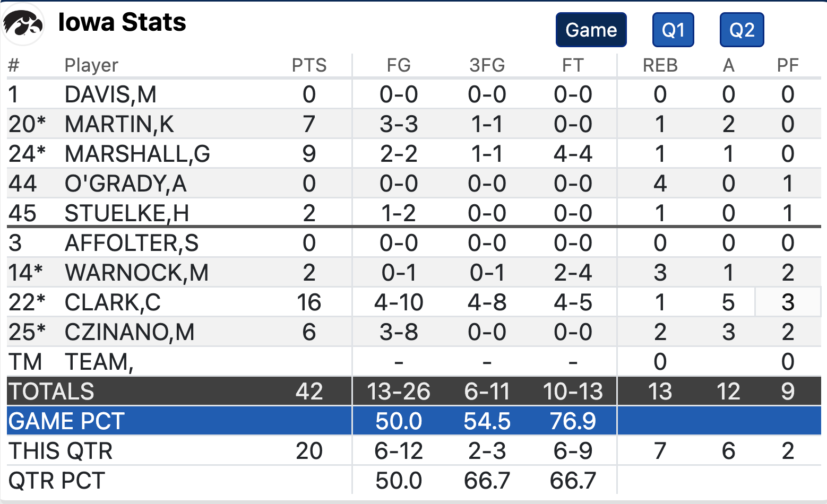Click the GAME PCT row
The height and width of the screenshot is (504, 827).
point(66,421)
